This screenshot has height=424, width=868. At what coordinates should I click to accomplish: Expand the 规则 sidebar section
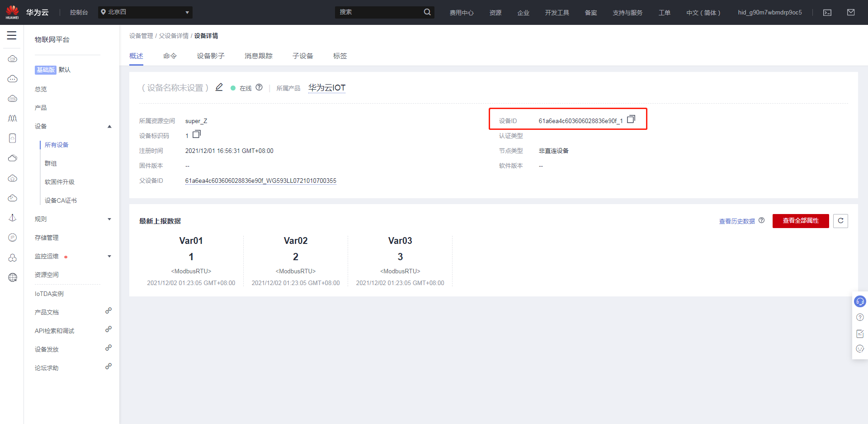coord(109,219)
